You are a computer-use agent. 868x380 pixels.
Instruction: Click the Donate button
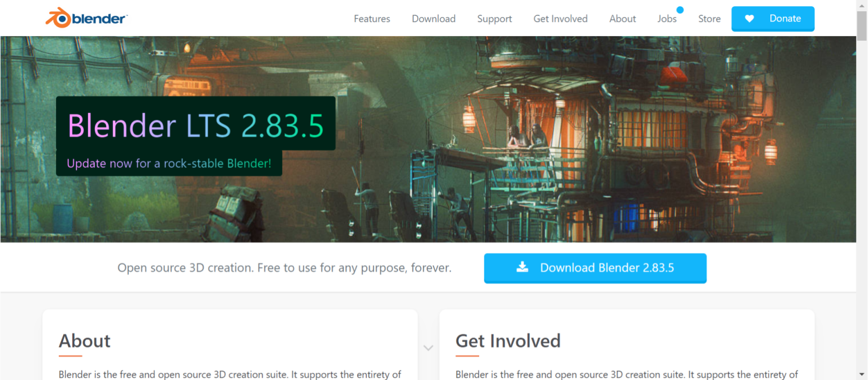tap(773, 19)
